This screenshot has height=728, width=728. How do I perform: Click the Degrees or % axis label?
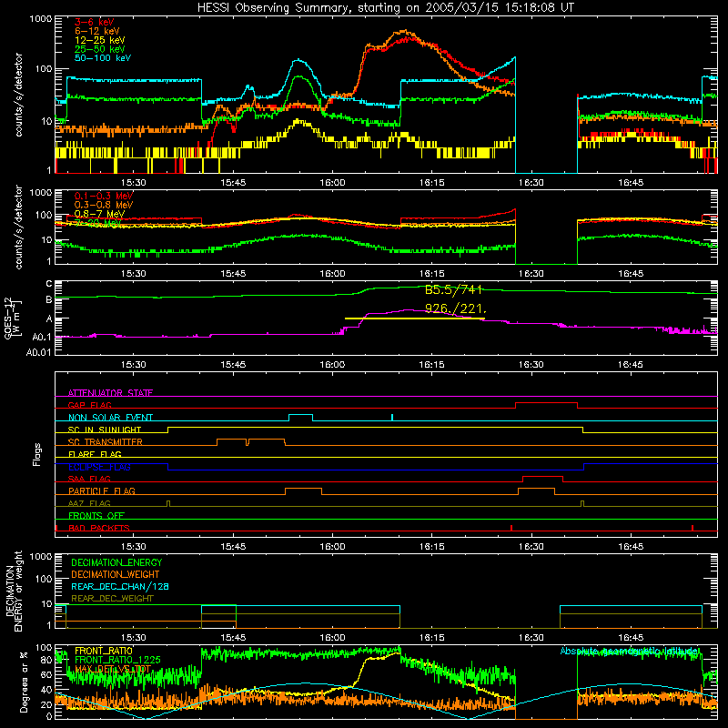(x=24, y=682)
